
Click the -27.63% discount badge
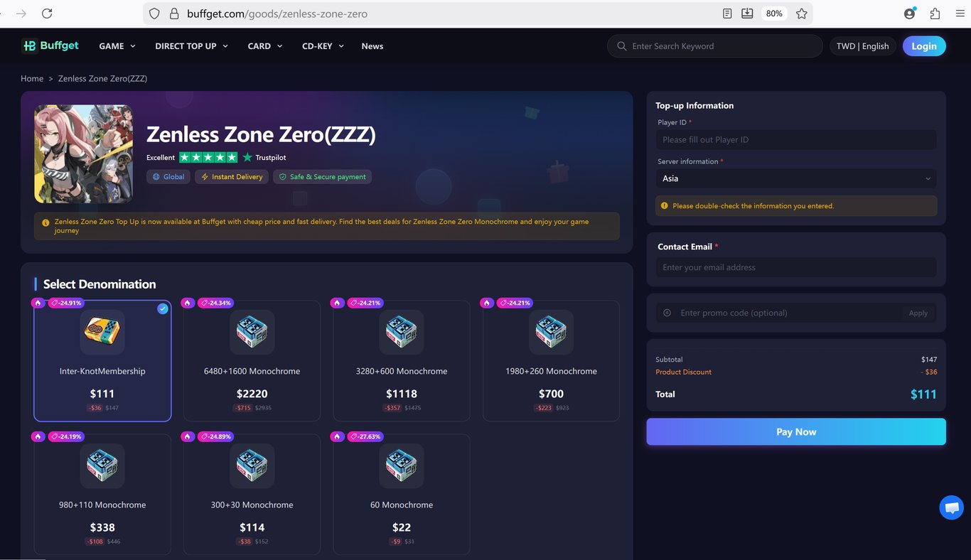pyautogui.click(x=365, y=436)
